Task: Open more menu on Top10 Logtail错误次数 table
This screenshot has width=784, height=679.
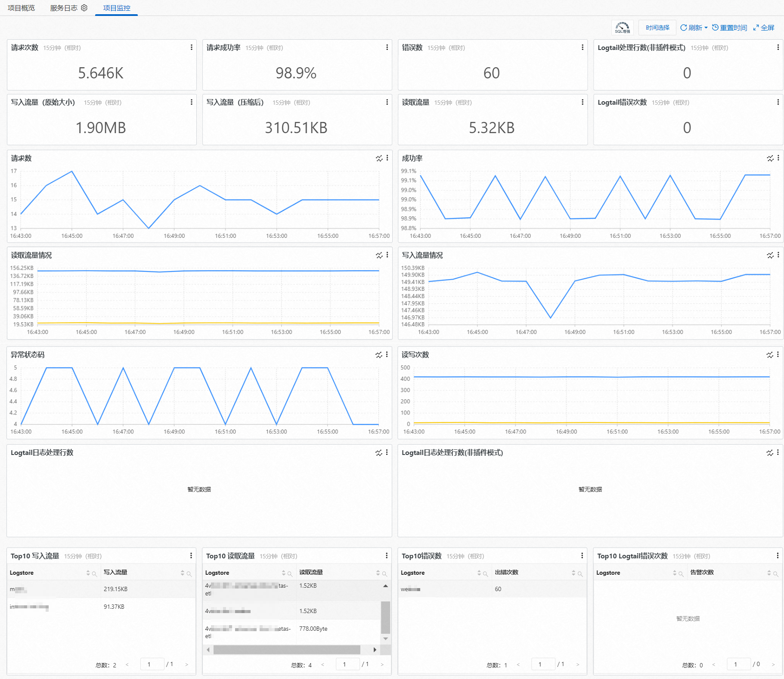Action: (x=778, y=556)
